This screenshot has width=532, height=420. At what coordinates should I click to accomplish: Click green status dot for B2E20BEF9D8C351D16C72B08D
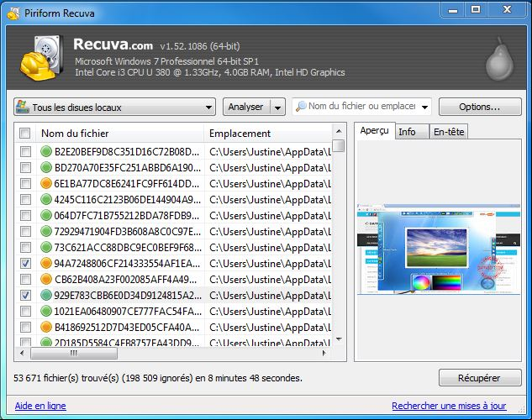coord(45,151)
